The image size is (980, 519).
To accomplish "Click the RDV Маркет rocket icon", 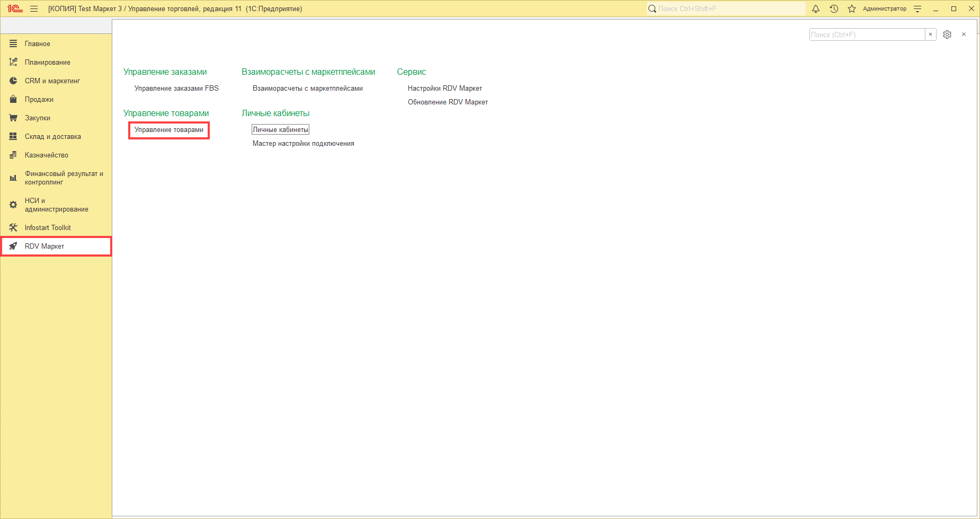I will tap(13, 246).
